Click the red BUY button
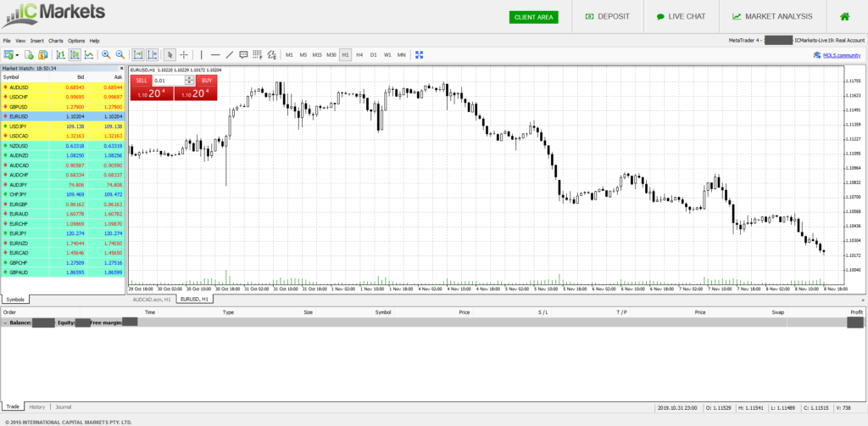 click(x=207, y=81)
